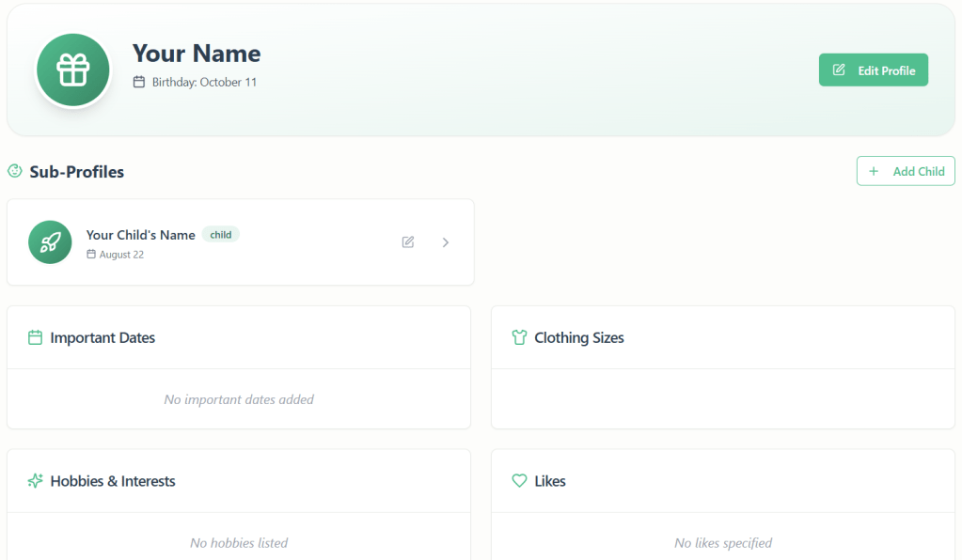Click the sparkle icon beside Hobbies & Interests
The width and height of the screenshot is (962, 560).
(36, 481)
